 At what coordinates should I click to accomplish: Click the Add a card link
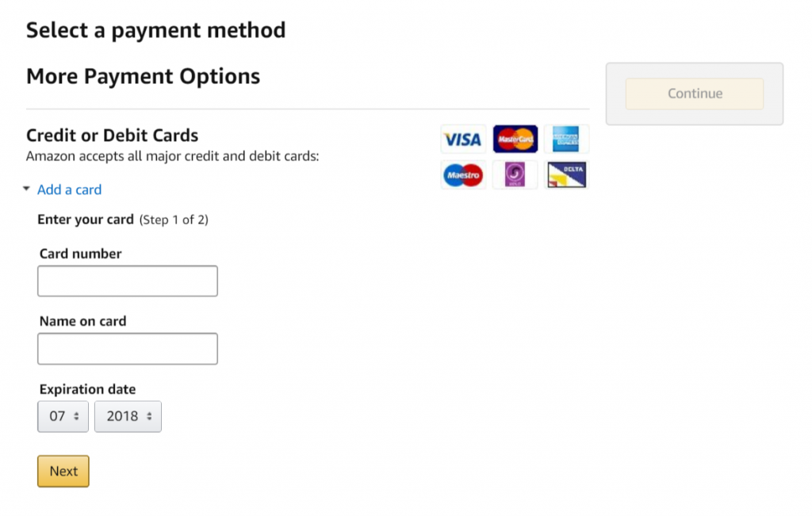coord(69,189)
